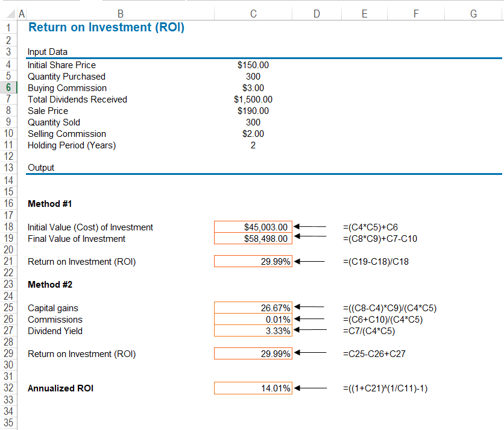Select the 29.99% ROI cell under Method #1

(253, 261)
